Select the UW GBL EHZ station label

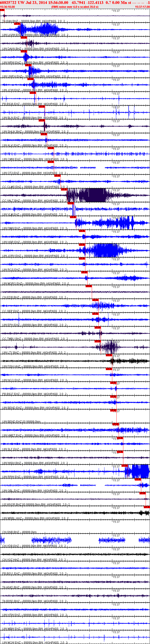pos(35,490)
